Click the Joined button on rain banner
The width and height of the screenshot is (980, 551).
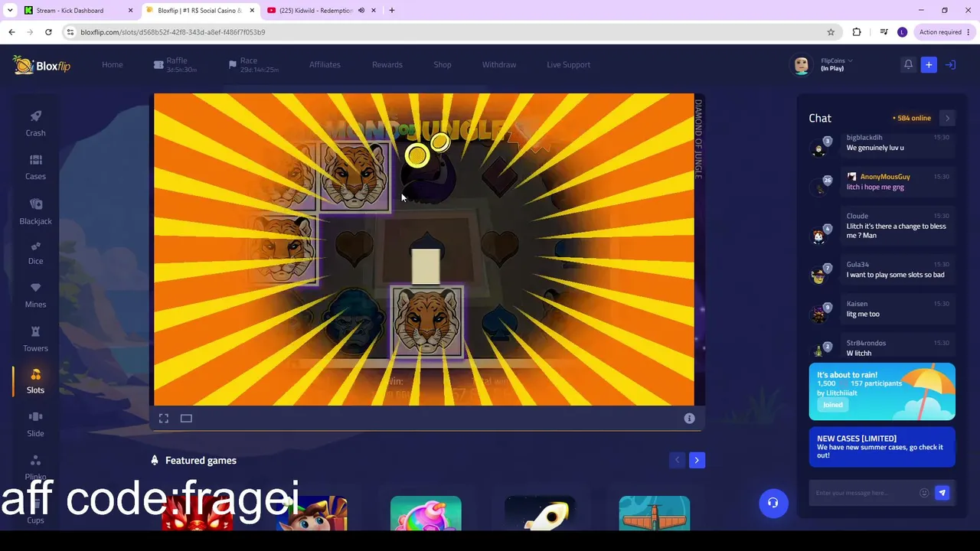833,405
